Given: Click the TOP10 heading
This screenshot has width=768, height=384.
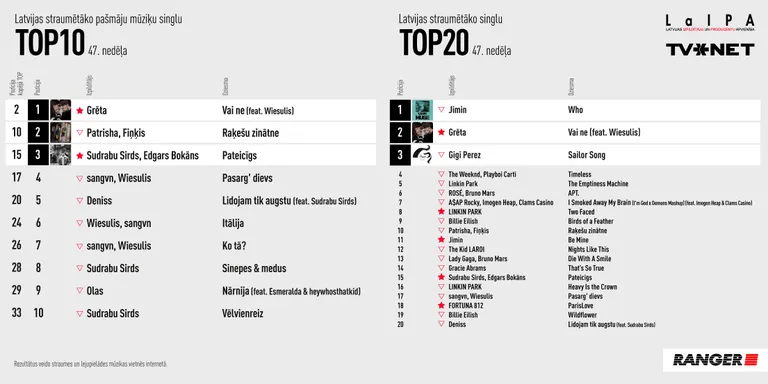Looking at the screenshot, I should coord(50,43).
